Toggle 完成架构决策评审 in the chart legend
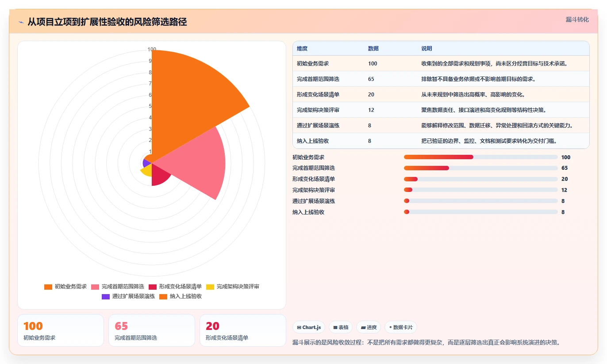Screen dimensions: 607x364 233,287
